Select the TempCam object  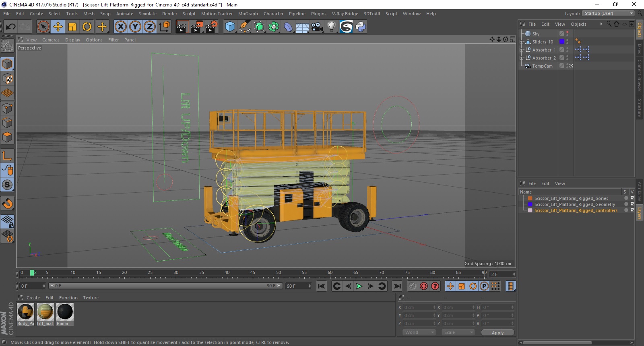coord(542,66)
